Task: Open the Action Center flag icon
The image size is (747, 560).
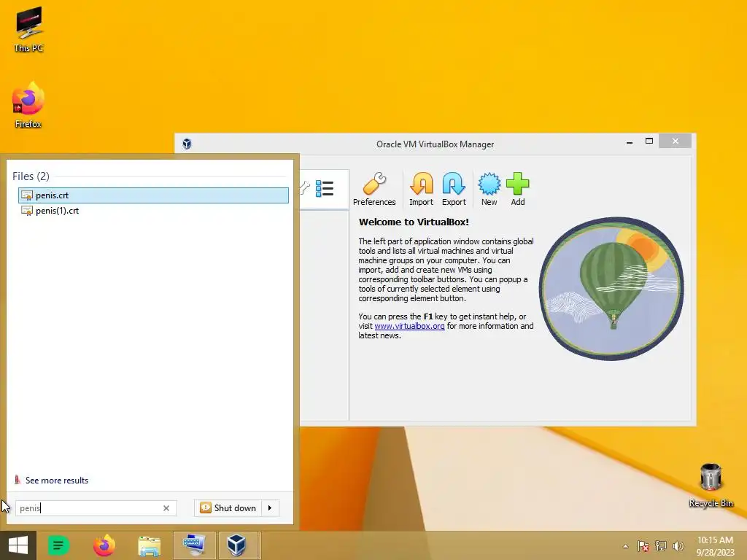Action: tap(643, 546)
